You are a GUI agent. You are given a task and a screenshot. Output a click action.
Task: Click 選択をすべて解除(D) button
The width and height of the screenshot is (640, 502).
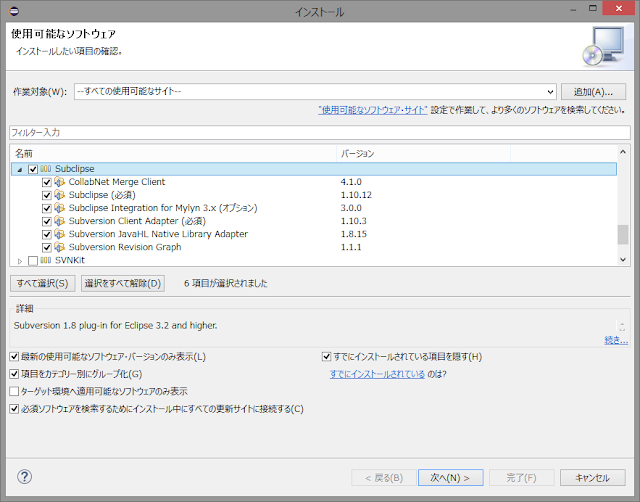tap(123, 283)
